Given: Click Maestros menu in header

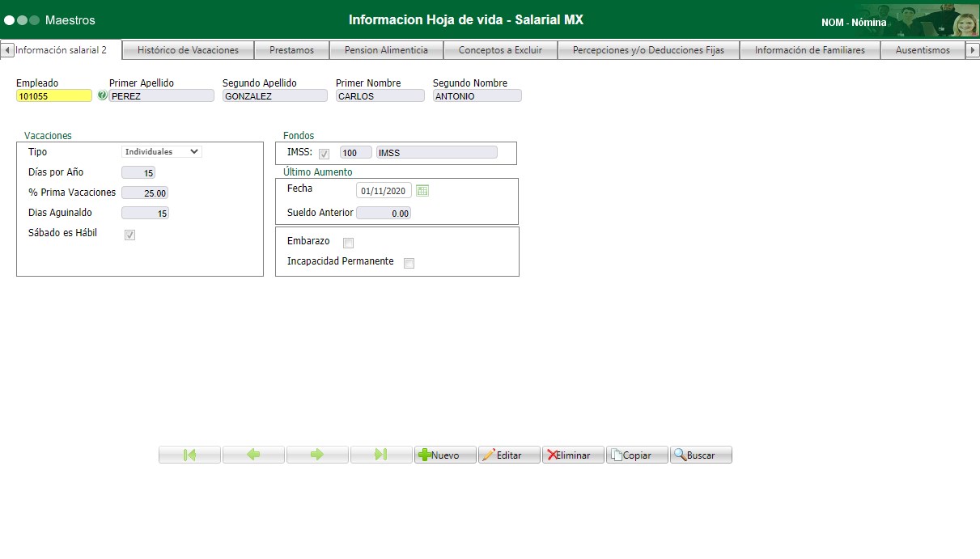Looking at the screenshot, I should [70, 20].
